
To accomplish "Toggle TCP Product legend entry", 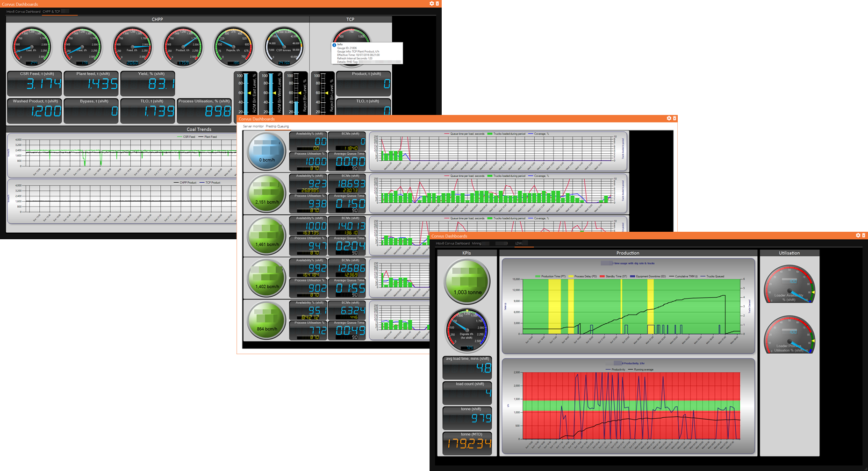I will [209, 183].
